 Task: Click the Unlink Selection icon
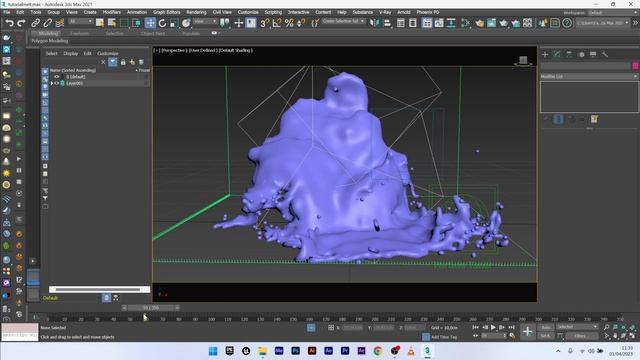[48, 23]
